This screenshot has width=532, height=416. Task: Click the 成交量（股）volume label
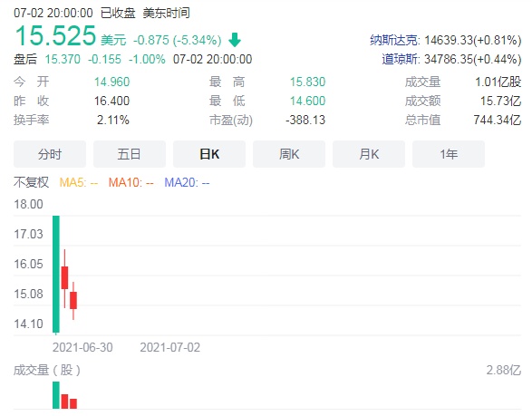point(47,370)
